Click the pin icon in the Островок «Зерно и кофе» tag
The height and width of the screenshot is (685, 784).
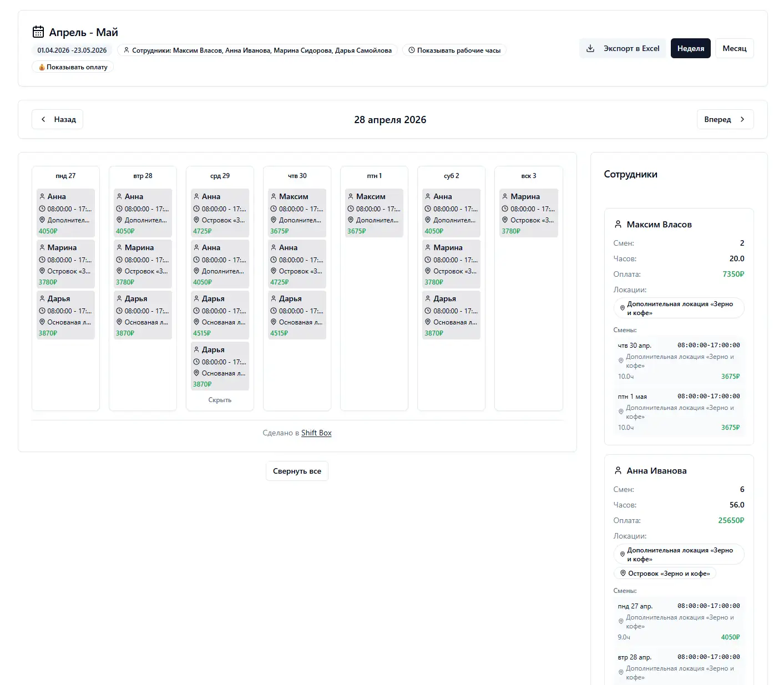623,574
